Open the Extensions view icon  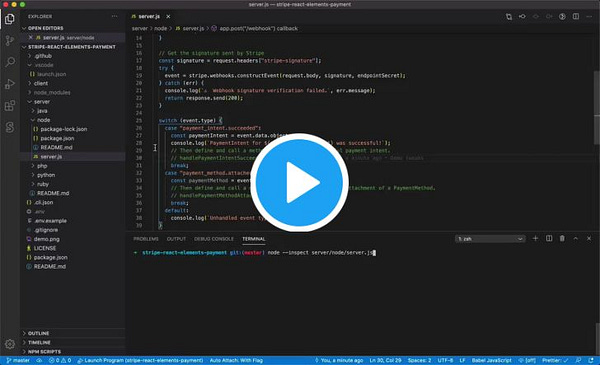tap(10, 106)
